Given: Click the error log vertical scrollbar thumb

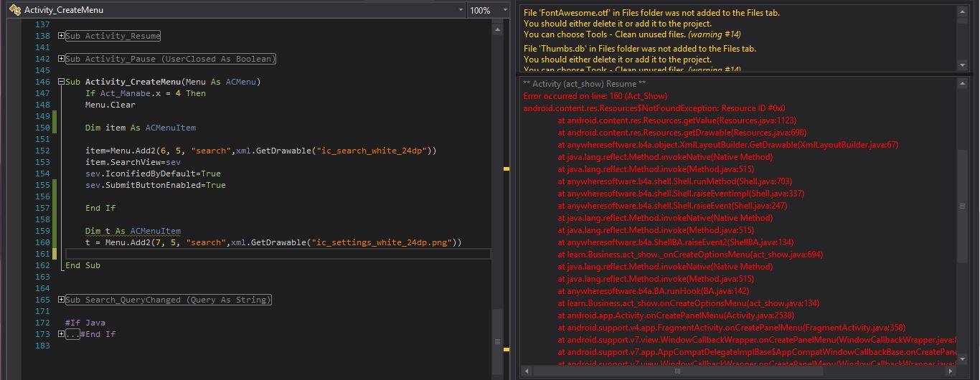Looking at the screenshot, I should [962, 206].
